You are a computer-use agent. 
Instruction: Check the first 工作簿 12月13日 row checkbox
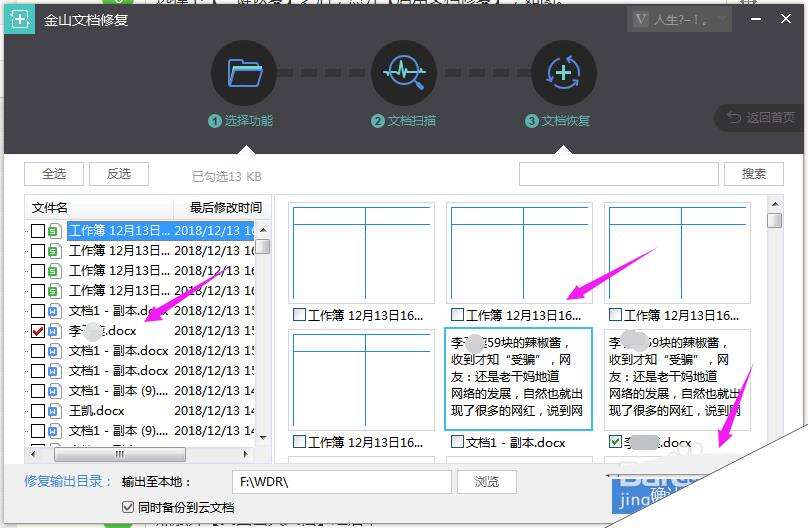38,231
